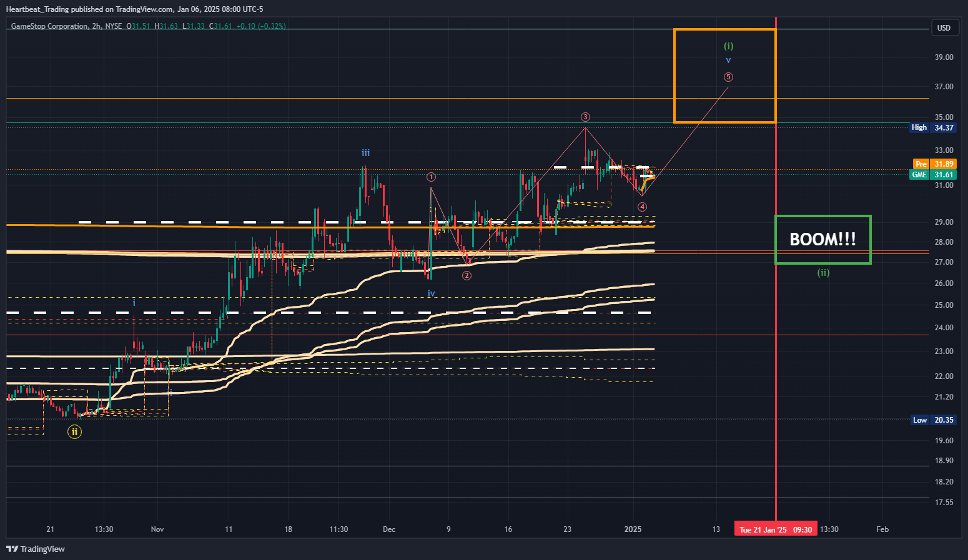Select the BOOM!!! text annotation

(x=822, y=240)
